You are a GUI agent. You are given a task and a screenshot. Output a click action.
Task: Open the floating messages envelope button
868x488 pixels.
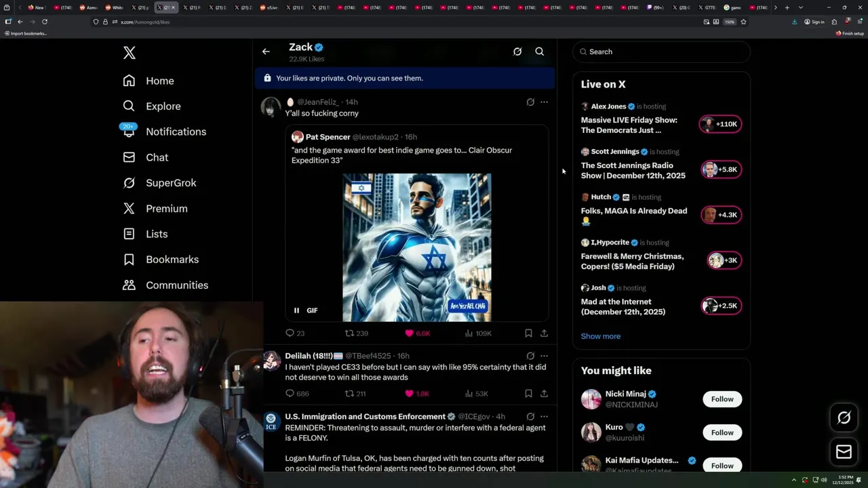click(844, 451)
